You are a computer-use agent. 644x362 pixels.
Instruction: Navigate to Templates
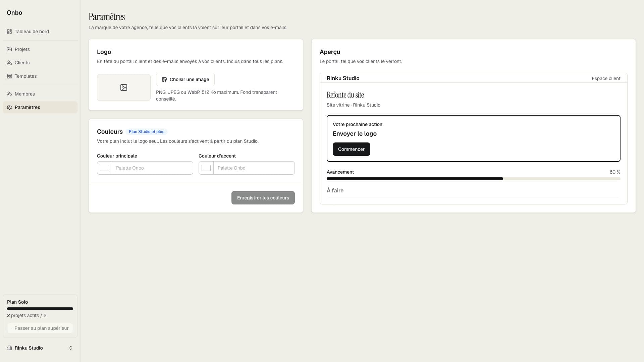pyautogui.click(x=40, y=76)
